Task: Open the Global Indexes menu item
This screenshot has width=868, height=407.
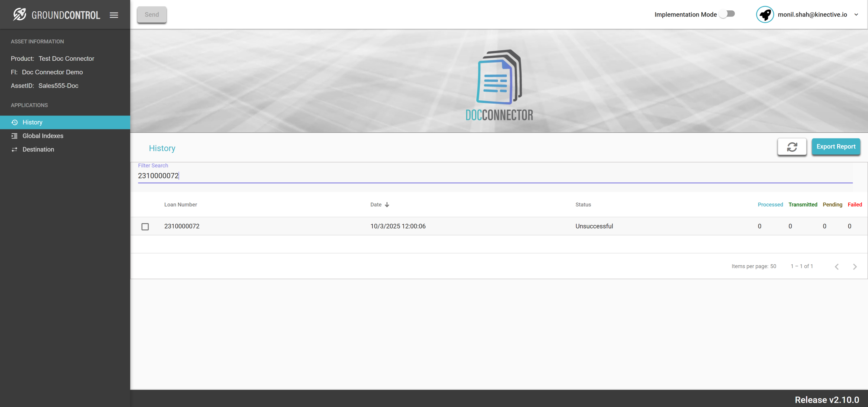Action: point(43,136)
